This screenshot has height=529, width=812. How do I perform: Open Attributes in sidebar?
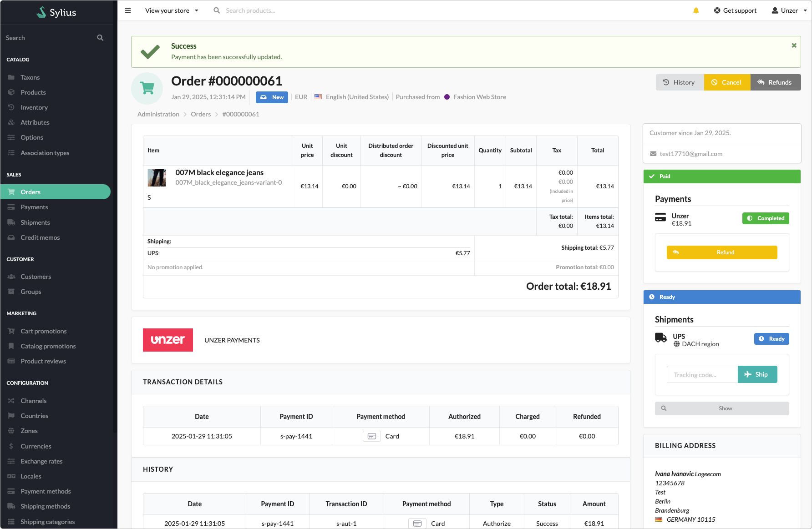coord(35,122)
